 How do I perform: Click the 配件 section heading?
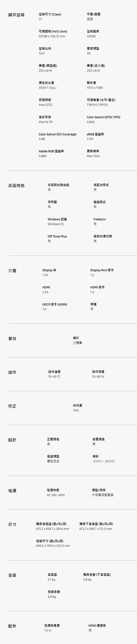[x=12, y=626]
